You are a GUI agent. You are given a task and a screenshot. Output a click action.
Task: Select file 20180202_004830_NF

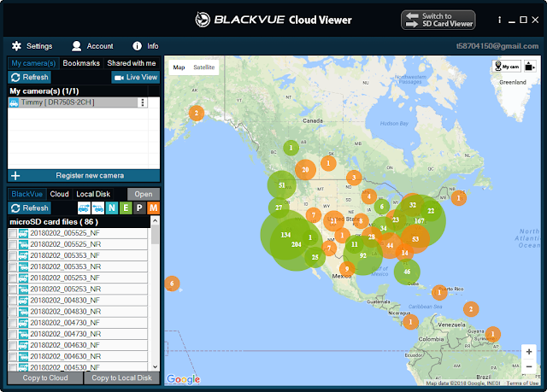tap(65, 301)
